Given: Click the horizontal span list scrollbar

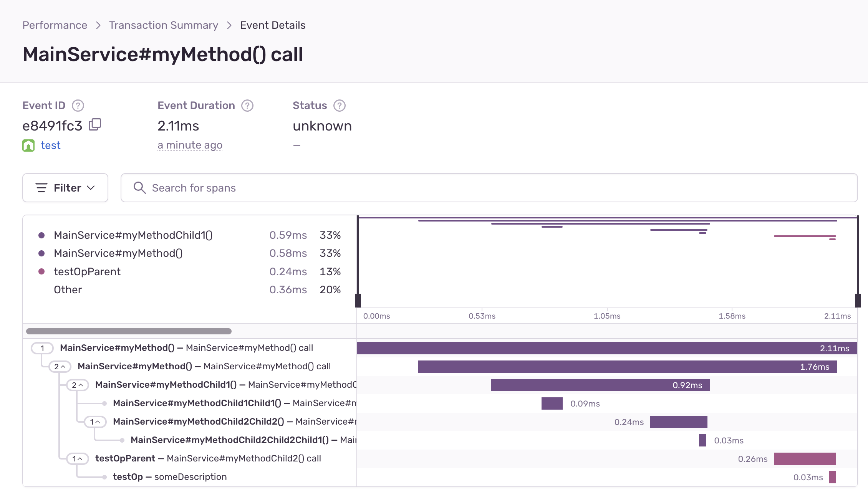Looking at the screenshot, I should tap(129, 331).
